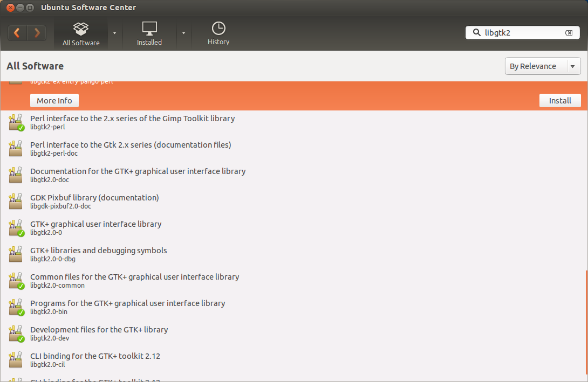The height and width of the screenshot is (382, 588).
Task: Go forward with the right arrow button
Action: [x=37, y=33]
